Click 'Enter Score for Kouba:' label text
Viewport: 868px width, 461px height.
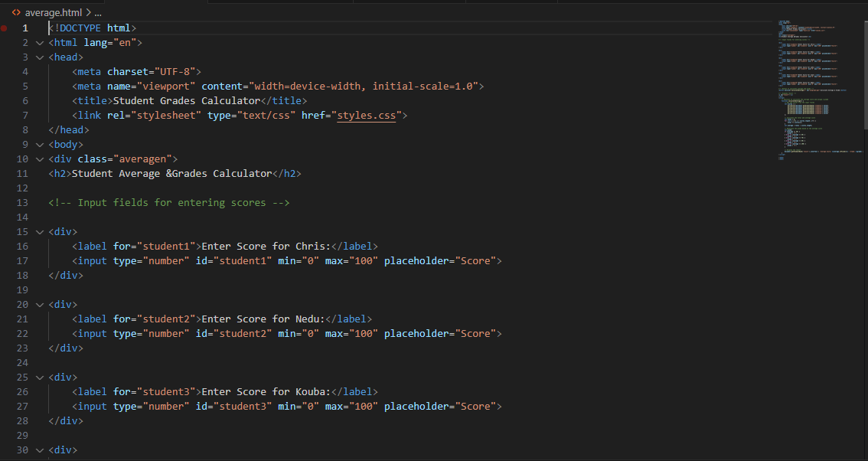266,392
